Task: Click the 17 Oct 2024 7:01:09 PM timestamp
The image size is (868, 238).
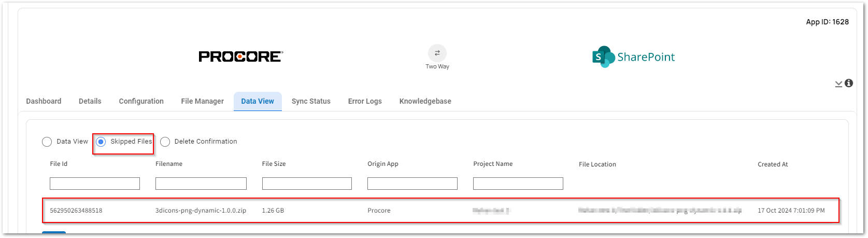Action: (x=791, y=211)
